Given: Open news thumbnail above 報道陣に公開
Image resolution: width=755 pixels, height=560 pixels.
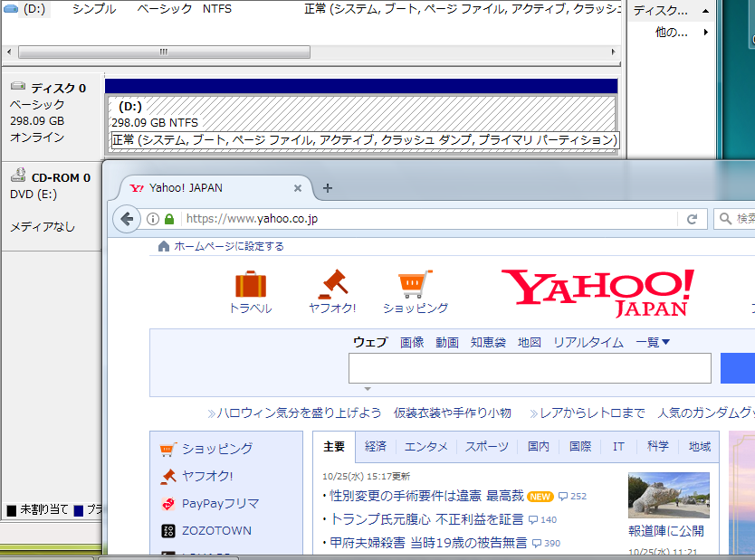Looking at the screenshot, I should pyautogui.click(x=669, y=496).
